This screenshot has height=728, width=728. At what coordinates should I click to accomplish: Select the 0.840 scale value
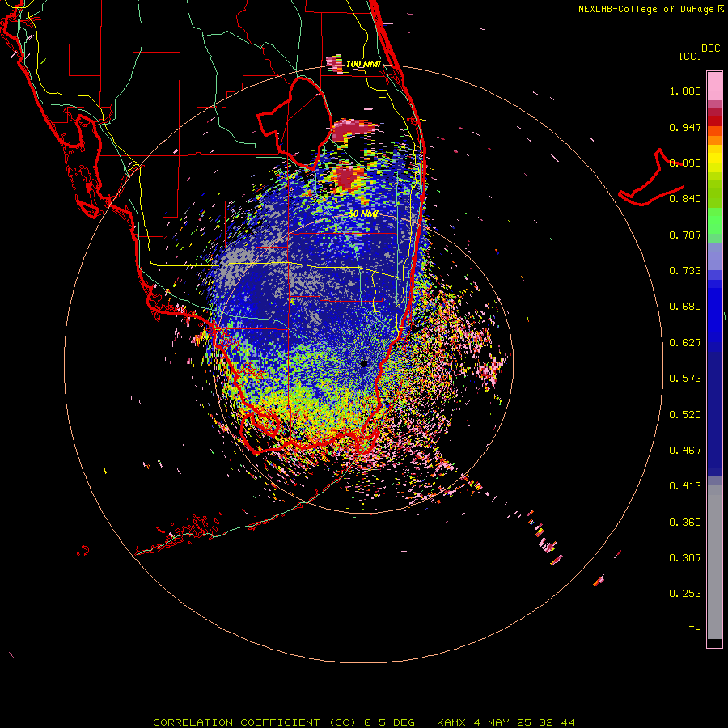coord(685,199)
